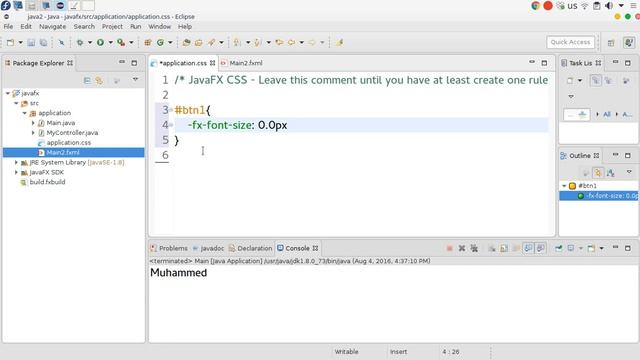The height and width of the screenshot is (360, 640).
Task: Click the All link in Task List
Action: tap(607, 115)
